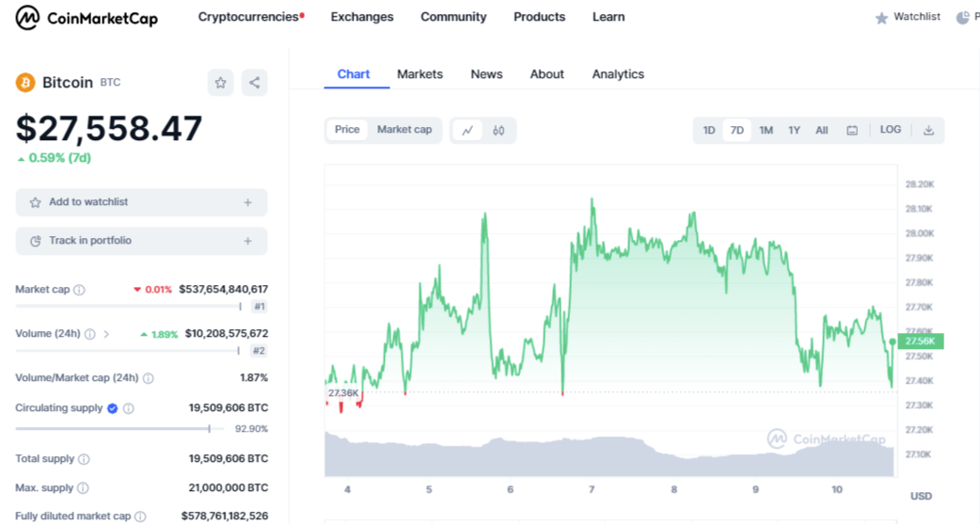Select the 1Y time range
The width and height of the screenshot is (980, 524).
click(795, 131)
